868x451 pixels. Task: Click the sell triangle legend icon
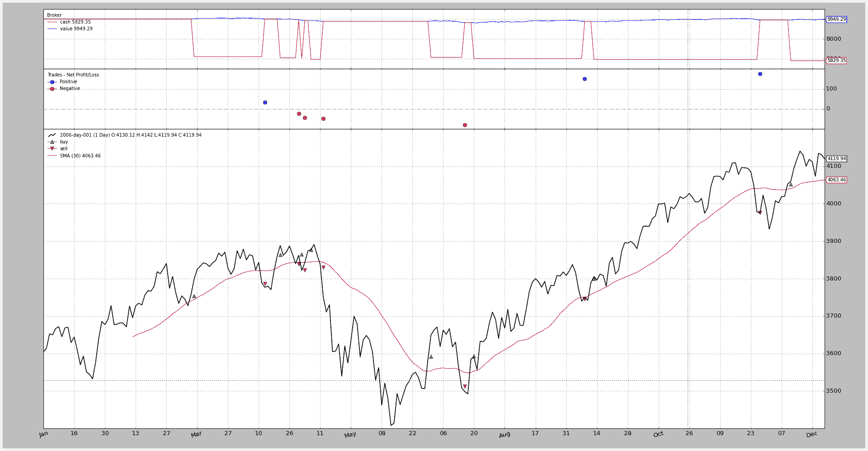coord(52,149)
